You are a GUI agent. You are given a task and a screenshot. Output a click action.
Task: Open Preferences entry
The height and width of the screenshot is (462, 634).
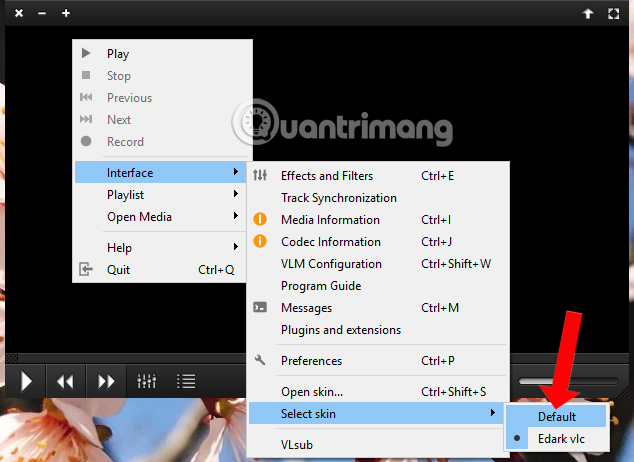[x=378, y=361]
